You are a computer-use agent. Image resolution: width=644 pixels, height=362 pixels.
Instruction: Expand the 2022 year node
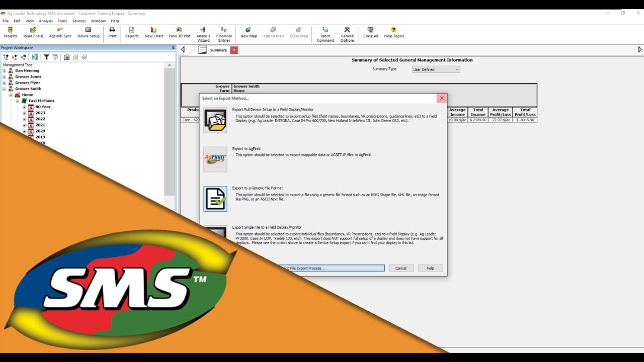[x=24, y=119]
